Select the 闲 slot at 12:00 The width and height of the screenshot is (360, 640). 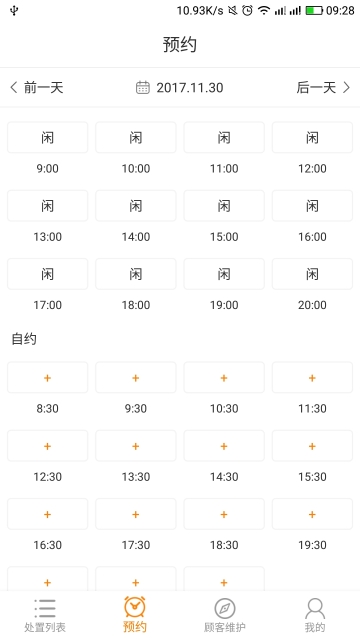312,138
